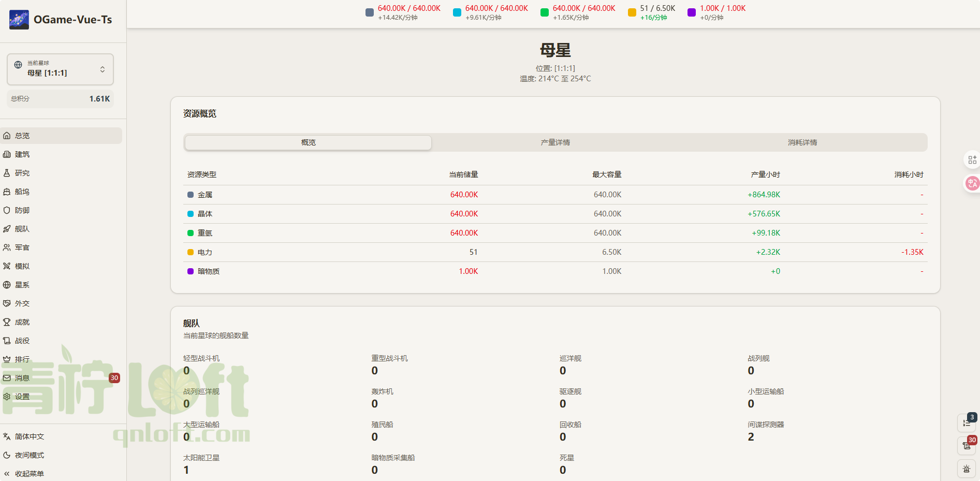Open the task list icon showing badge 3

[966, 423]
